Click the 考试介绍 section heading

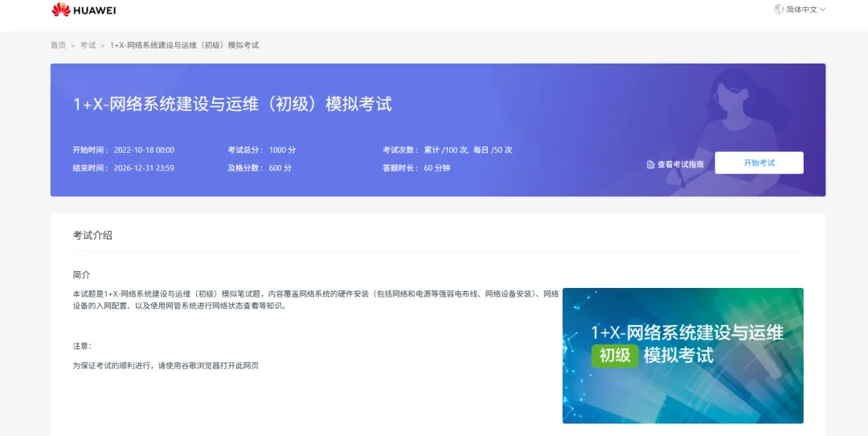[x=92, y=236]
